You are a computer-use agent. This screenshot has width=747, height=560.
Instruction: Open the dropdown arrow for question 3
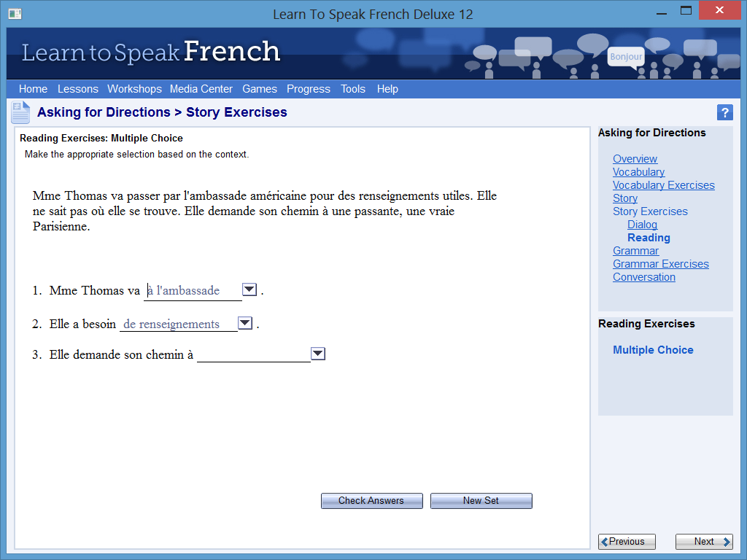point(318,354)
